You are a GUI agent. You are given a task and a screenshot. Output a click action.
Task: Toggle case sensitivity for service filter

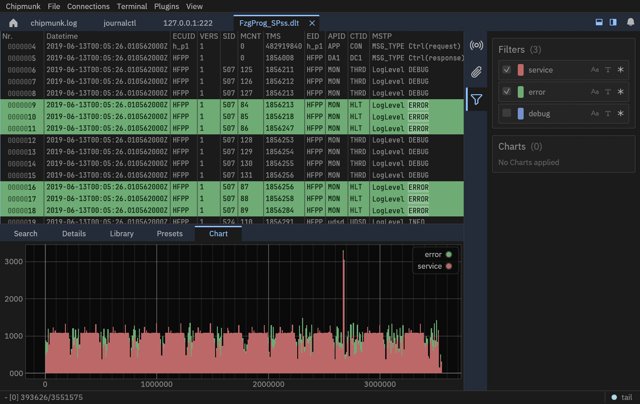pos(595,70)
